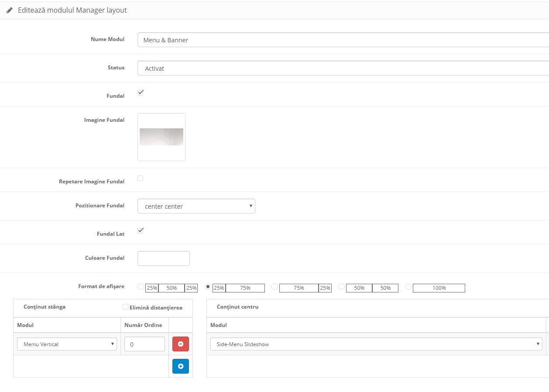
Task: Click the blue add module button
Action: [180, 366]
